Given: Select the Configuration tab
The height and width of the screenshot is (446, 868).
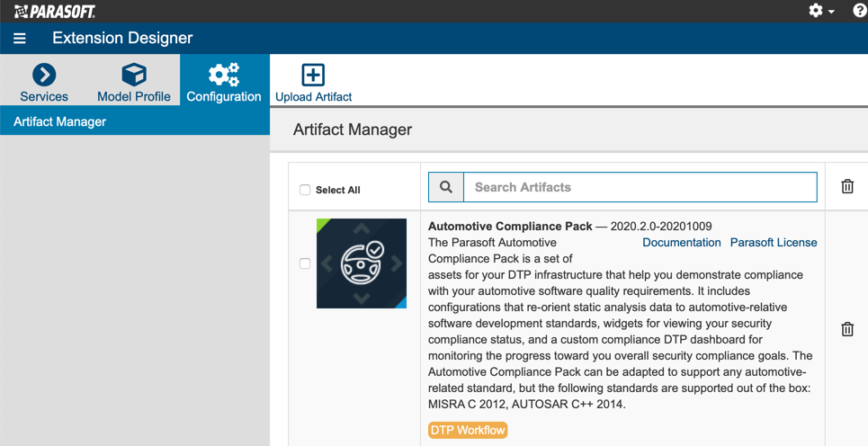Looking at the screenshot, I should click(x=224, y=82).
